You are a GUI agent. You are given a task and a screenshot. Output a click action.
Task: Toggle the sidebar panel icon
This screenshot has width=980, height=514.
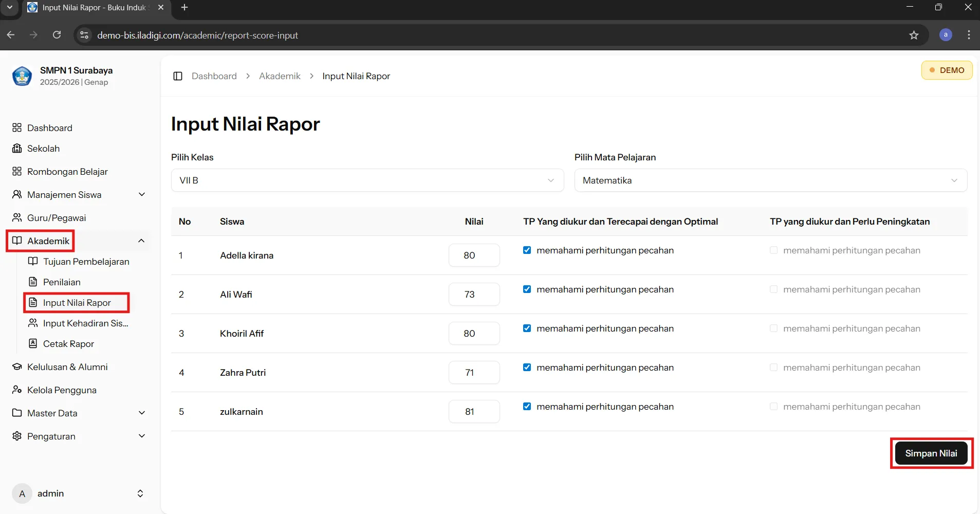[x=178, y=76]
